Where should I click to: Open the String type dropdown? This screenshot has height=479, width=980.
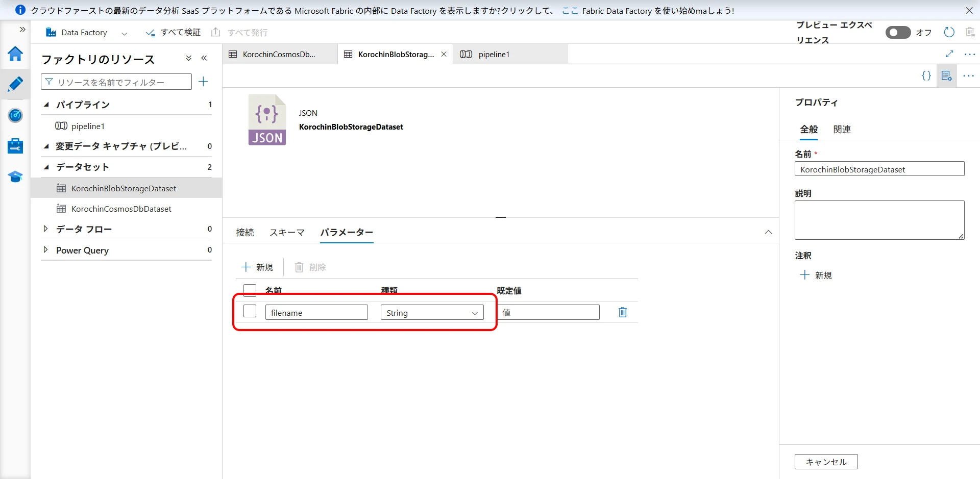coord(432,313)
